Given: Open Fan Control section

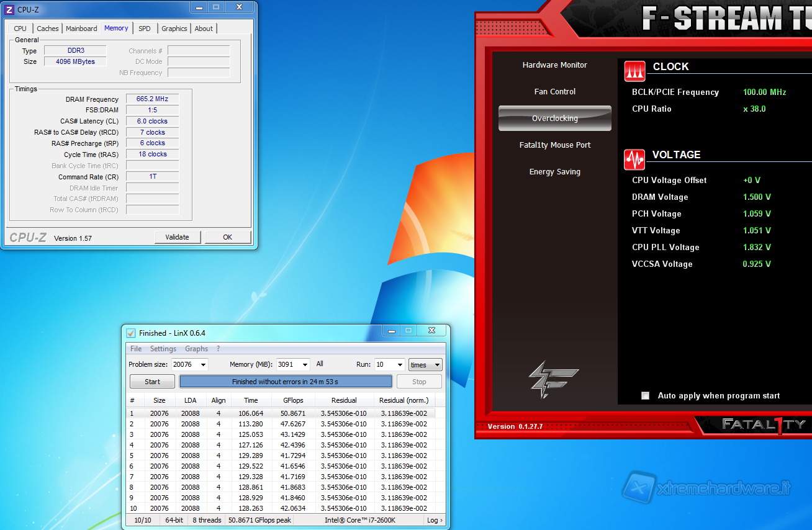Looking at the screenshot, I should [x=554, y=92].
